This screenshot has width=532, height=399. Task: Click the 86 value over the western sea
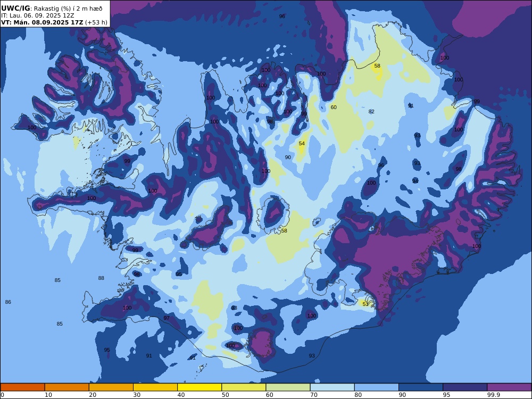click(8, 302)
